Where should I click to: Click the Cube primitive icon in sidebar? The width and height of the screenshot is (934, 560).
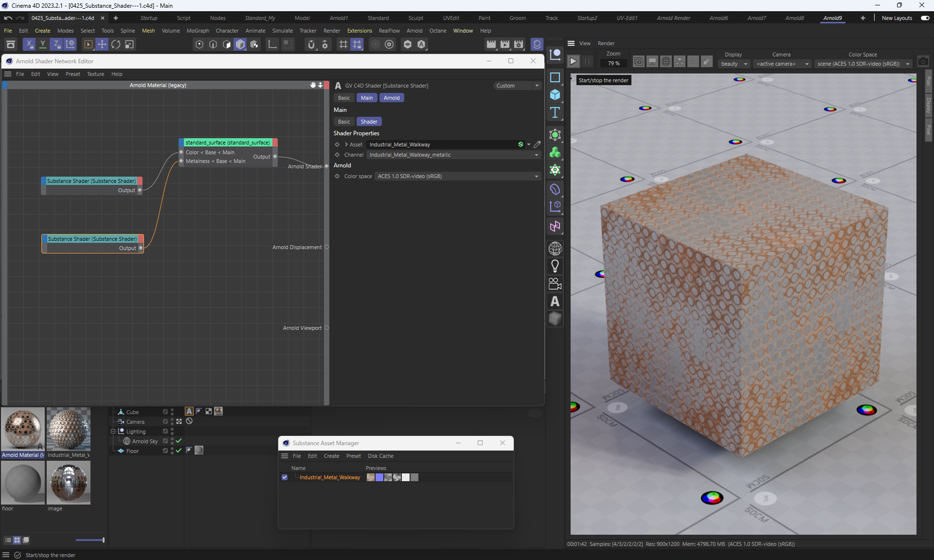(x=555, y=95)
